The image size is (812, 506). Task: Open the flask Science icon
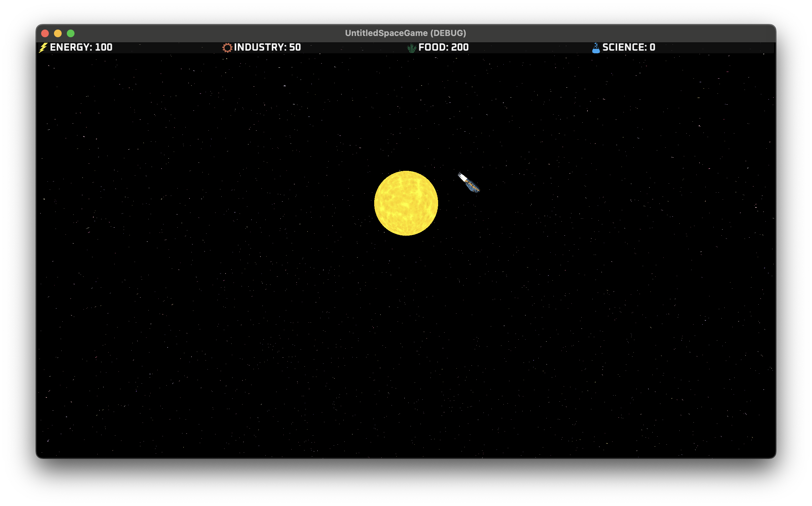596,47
